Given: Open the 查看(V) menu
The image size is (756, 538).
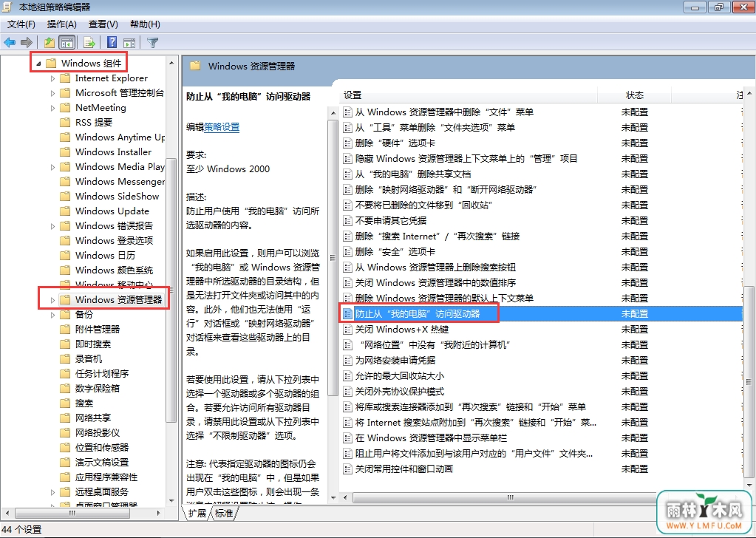Looking at the screenshot, I should pos(103,24).
